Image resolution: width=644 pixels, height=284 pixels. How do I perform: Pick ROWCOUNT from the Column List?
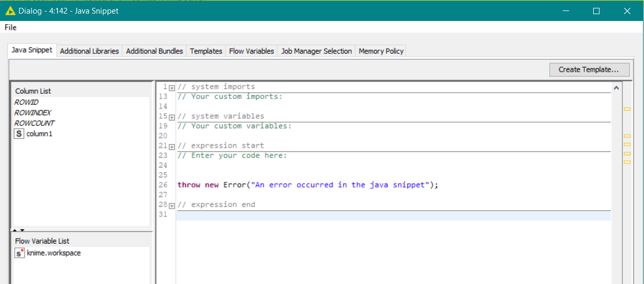35,124
